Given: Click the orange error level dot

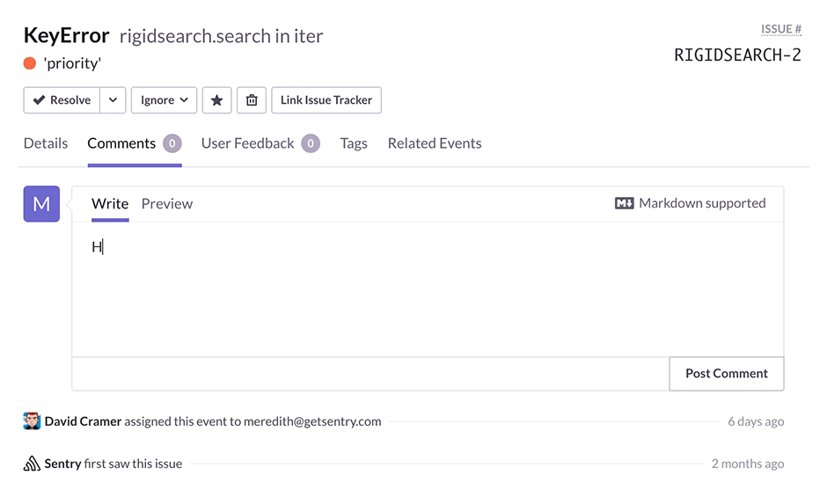Looking at the screenshot, I should [x=30, y=63].
